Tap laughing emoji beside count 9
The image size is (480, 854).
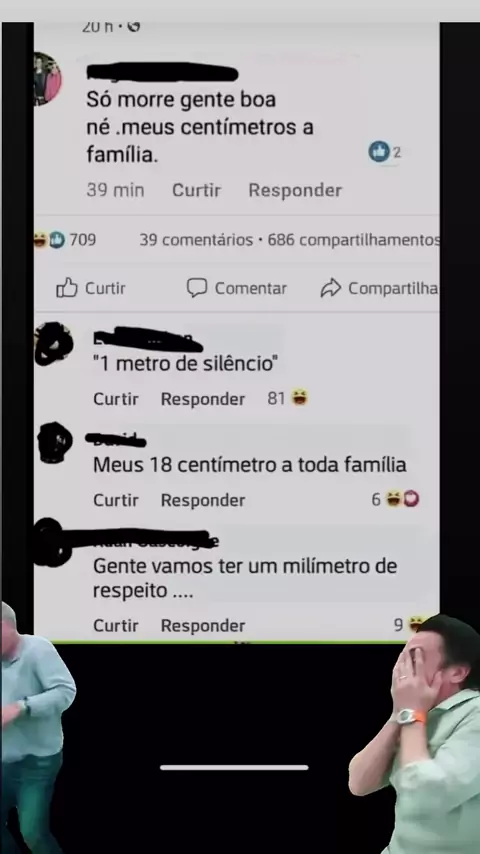click(416, 624)
